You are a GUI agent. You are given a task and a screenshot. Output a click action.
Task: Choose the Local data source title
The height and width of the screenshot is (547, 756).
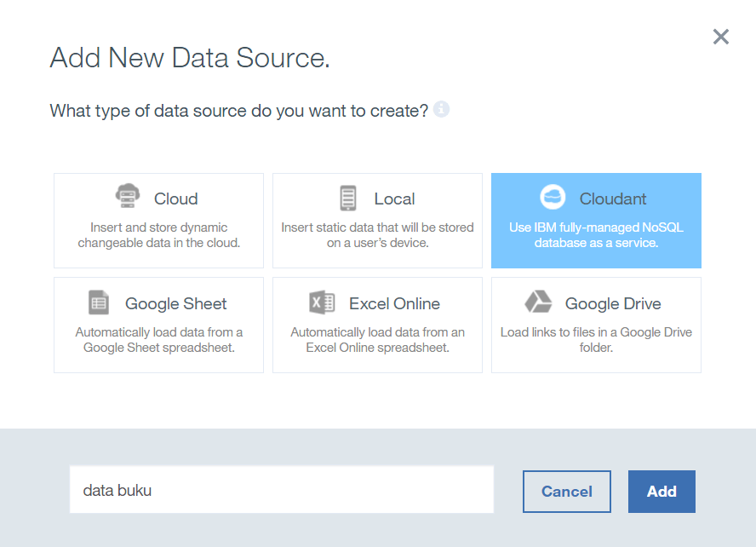pos(394,199)
